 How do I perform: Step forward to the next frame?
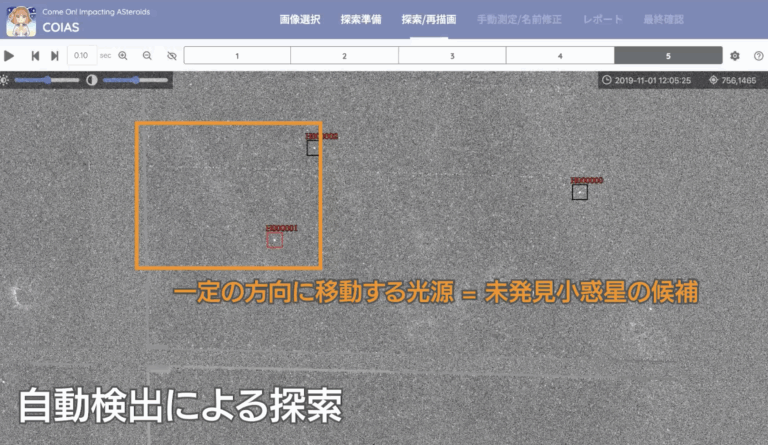[54, 56]
